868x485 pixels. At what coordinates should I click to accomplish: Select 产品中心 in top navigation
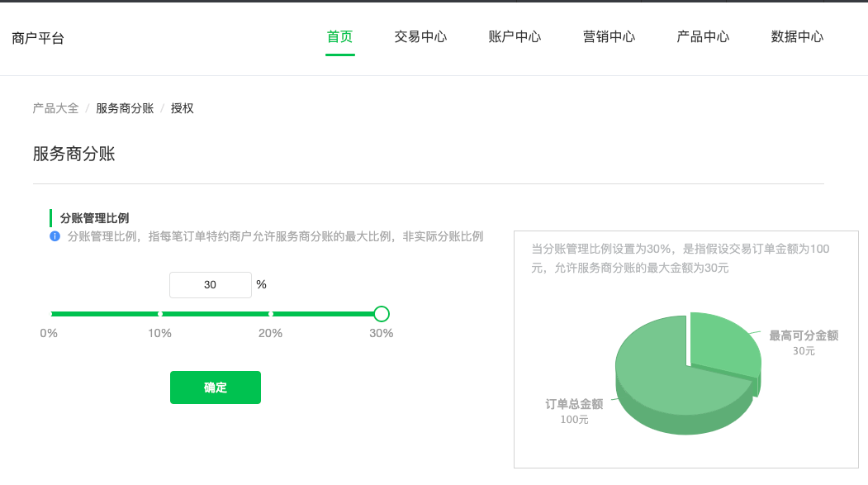click(x=703, y=36)
